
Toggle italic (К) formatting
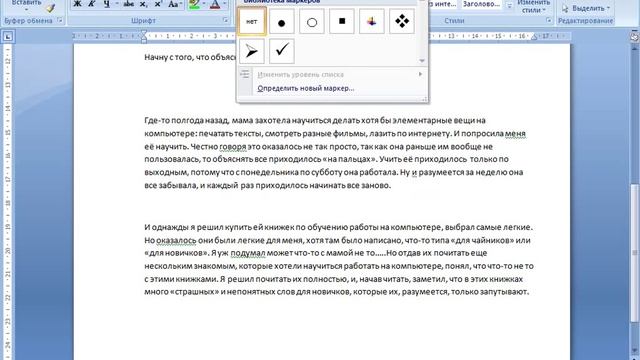[x=91, y=4]
